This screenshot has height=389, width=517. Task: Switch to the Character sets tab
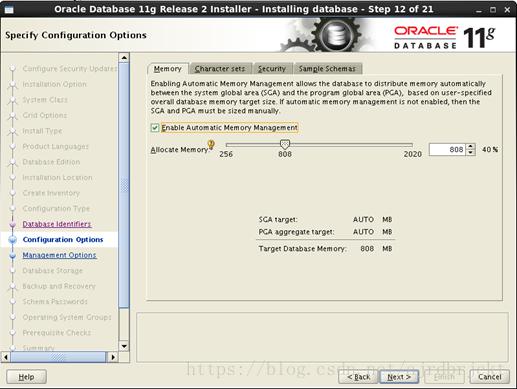tap(220, 69)
